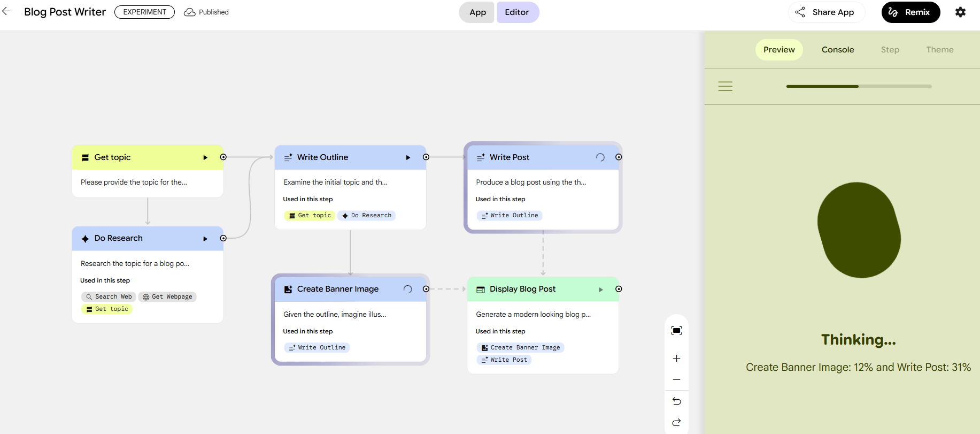Click the Remix button
The height and width of the screenshot is (434, 980).
pyautogui.click(x=910, y=12)
